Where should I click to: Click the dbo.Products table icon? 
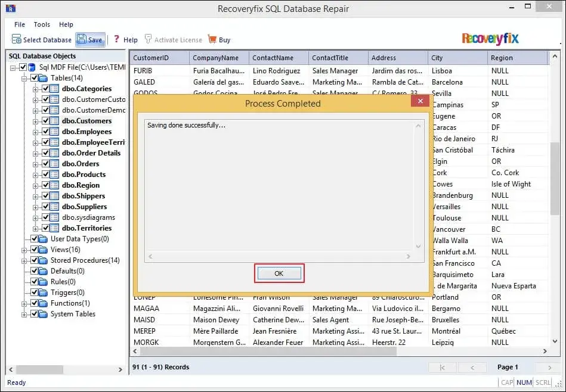(54, 175)
